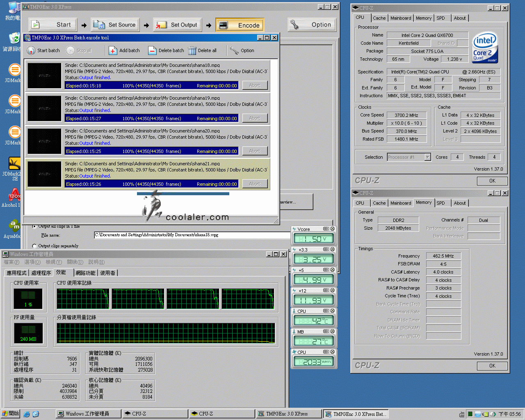
Task: Click Abort on the shana19.mpg batch item
Action: [x=255, y=118]
